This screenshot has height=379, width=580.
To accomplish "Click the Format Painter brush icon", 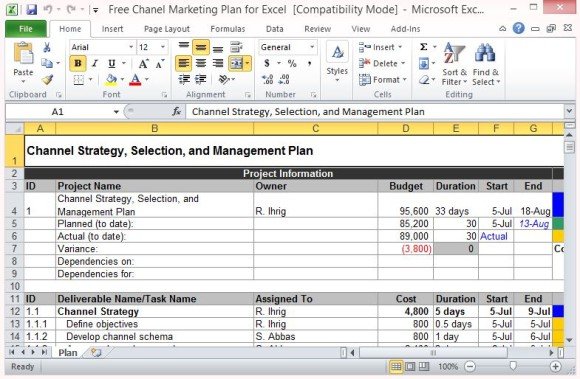I will point(47,79).
